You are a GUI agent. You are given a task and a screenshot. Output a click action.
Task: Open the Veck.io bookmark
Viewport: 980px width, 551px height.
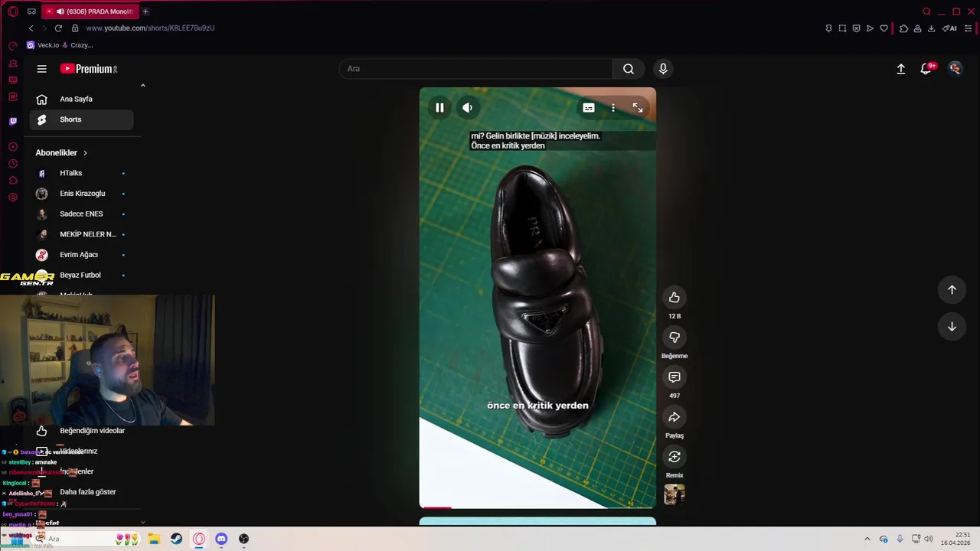point(44,45)
